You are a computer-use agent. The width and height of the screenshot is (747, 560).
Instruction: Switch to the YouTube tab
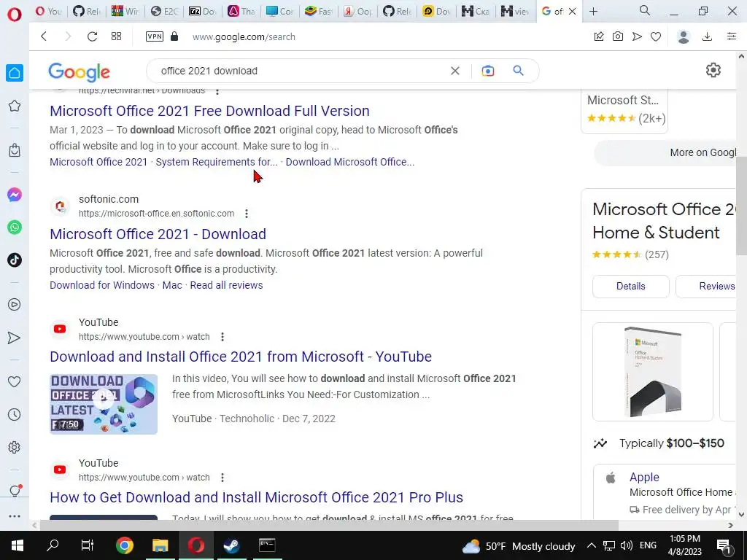tap(49, 12)
